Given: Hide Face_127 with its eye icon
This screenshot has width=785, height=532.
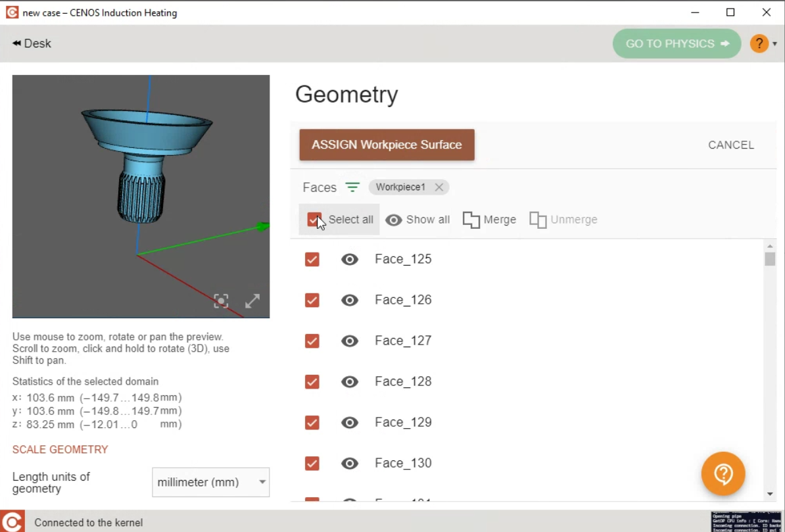Looking at the screenshot, I should click(350, 341).
